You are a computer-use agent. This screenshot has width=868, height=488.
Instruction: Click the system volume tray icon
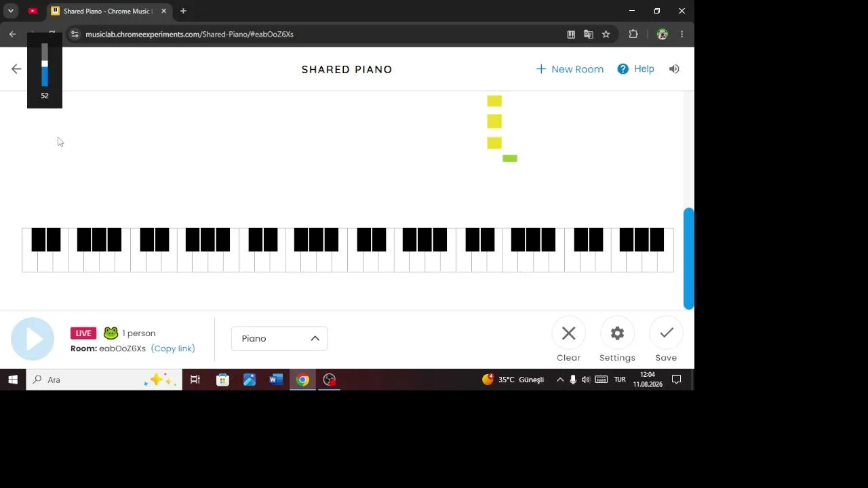[586, 380]
